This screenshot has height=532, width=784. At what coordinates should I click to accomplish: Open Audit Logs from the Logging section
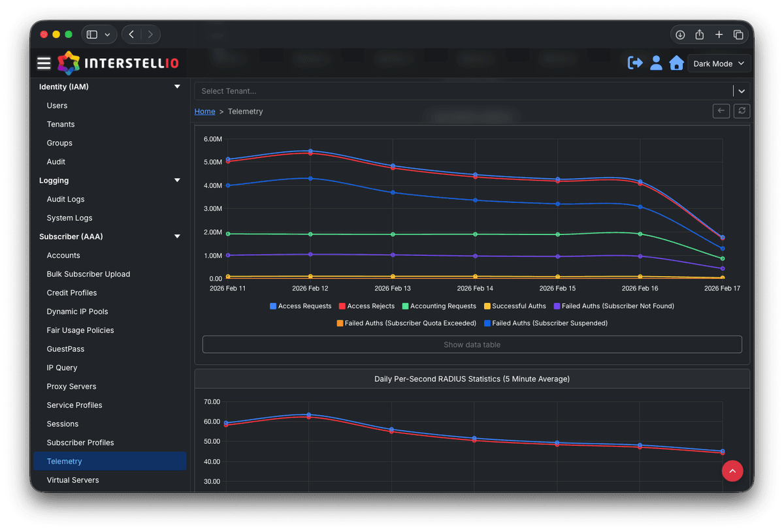[65, 198]
